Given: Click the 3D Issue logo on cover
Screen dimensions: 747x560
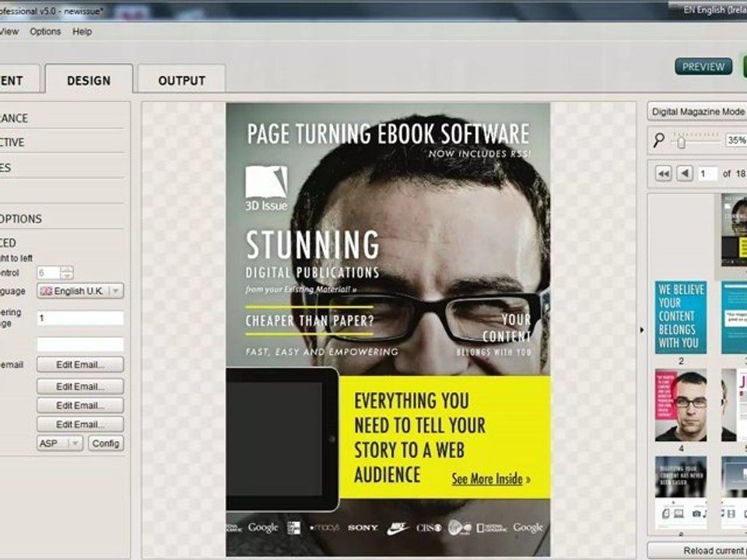Looking at the screenshot, I should coord(266,188).
